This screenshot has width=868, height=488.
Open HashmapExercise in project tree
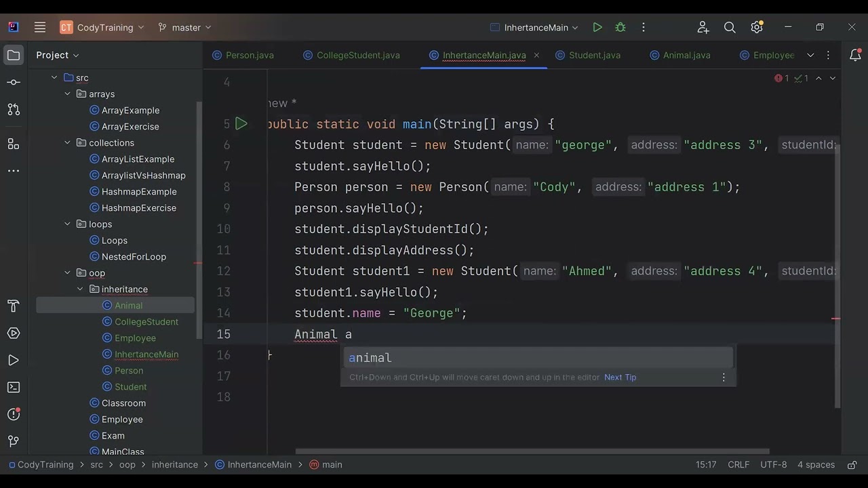coord(133,208)
